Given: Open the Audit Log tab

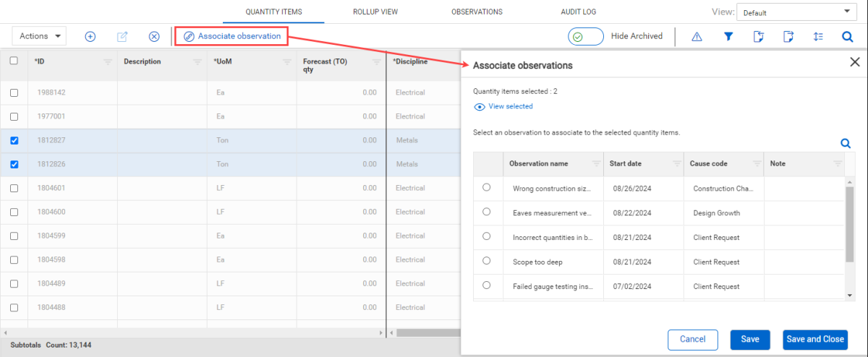Looking at the screenshot, I should [579, 12].
